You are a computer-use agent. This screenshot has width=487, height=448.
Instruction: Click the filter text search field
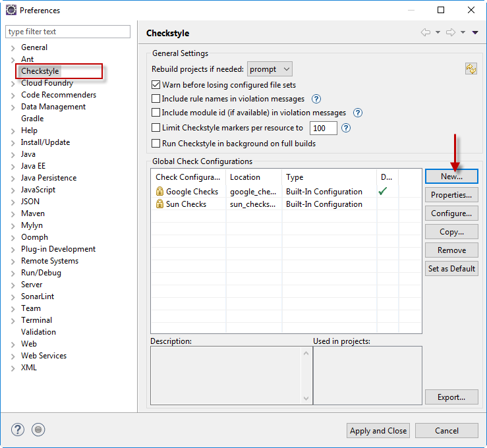coord(68,32)
